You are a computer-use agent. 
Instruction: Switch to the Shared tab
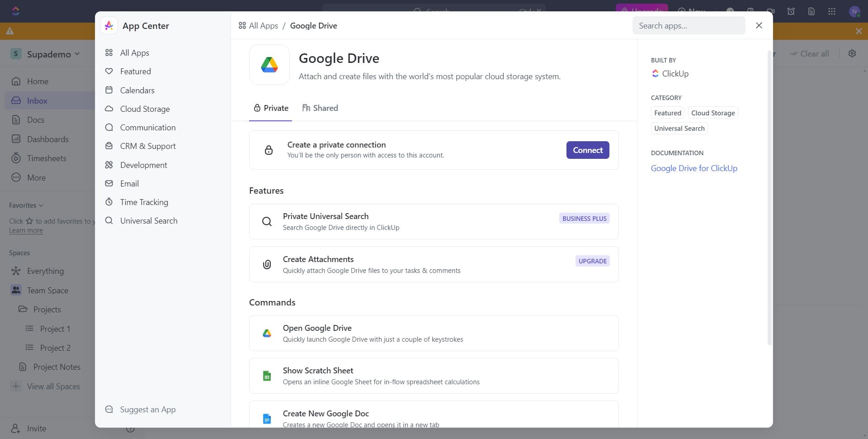point(320,108)
